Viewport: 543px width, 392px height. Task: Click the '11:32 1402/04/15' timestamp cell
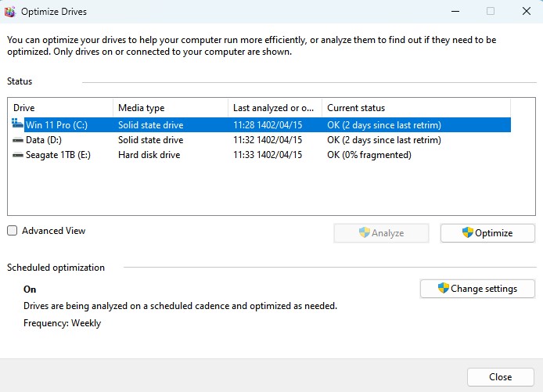[x=268, y=140]
